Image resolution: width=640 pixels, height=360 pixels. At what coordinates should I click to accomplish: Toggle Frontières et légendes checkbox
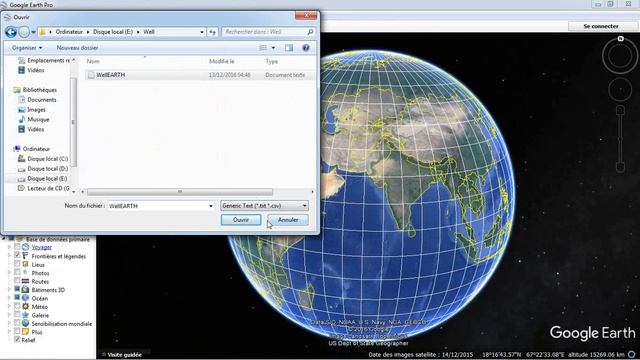point(17,256)
